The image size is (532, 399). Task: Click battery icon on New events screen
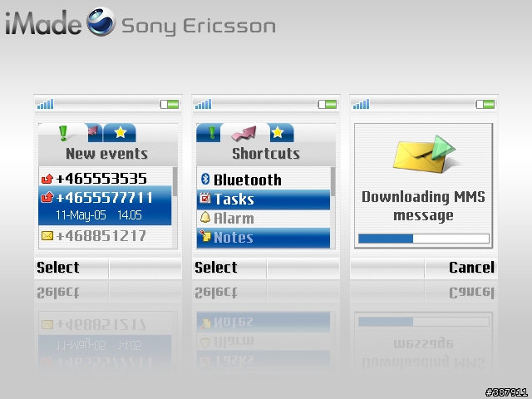[x=170, y=104]
